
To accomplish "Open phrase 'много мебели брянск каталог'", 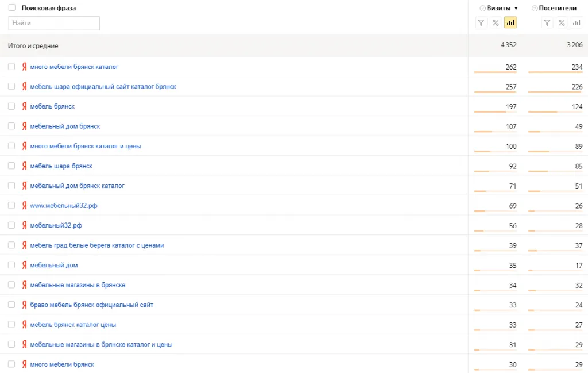I will (x=74, y=67).
